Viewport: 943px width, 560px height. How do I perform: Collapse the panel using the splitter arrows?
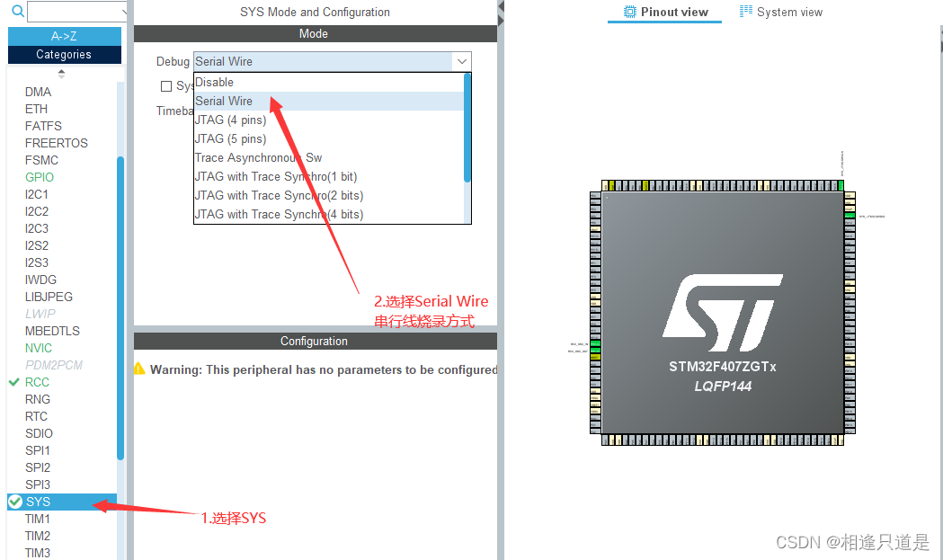coord(501,13)
